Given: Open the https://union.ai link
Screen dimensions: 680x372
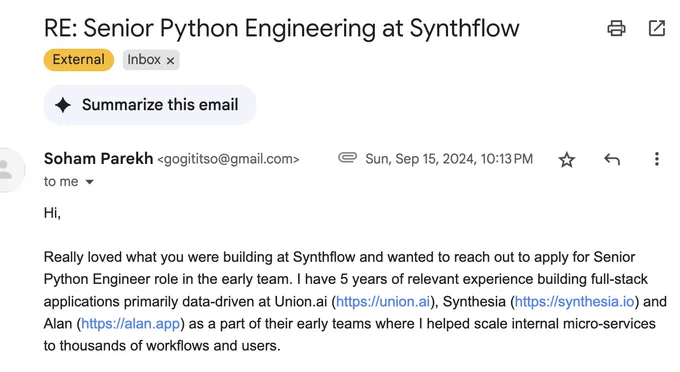Looking at the screenshot, I should click(x=383, y=301).
